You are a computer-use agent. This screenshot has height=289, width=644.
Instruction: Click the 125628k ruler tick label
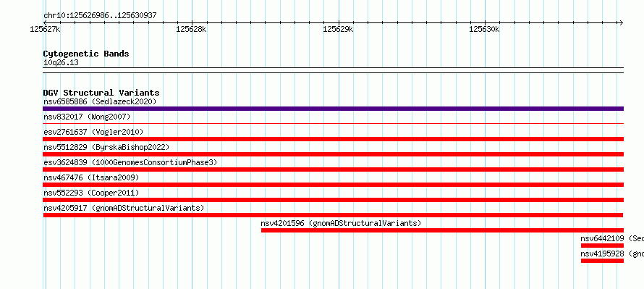tap(192, 29)
